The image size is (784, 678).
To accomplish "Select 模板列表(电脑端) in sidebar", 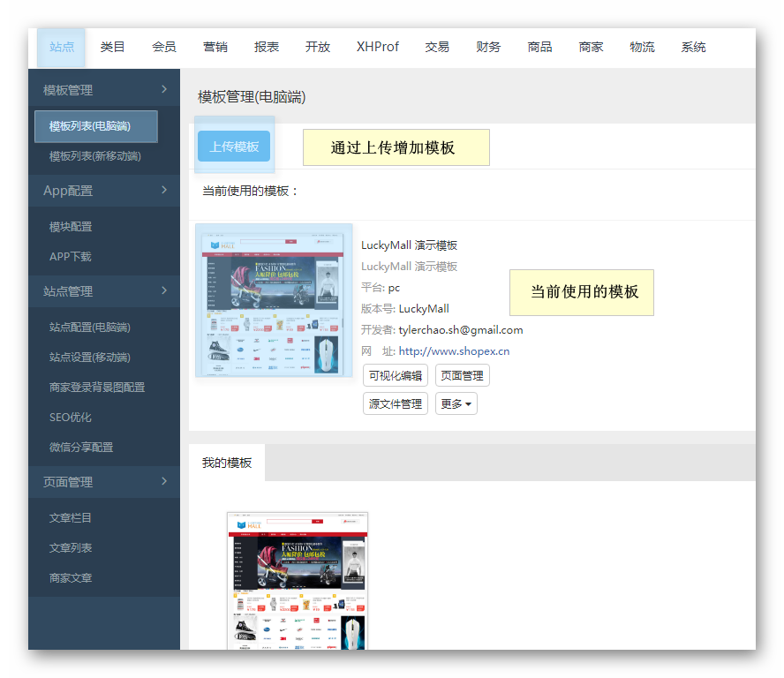I will pos(96,126).
